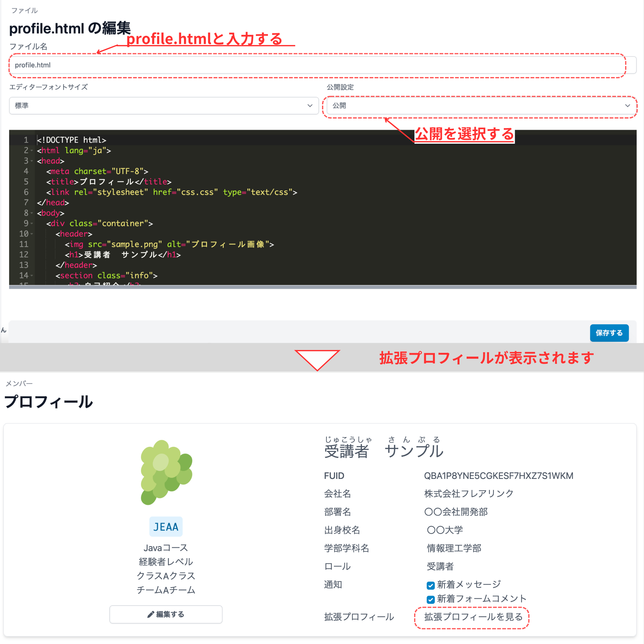Collapse the header element fold on line 10
This screenshot has width=644, height=644.
coord(32,234)
